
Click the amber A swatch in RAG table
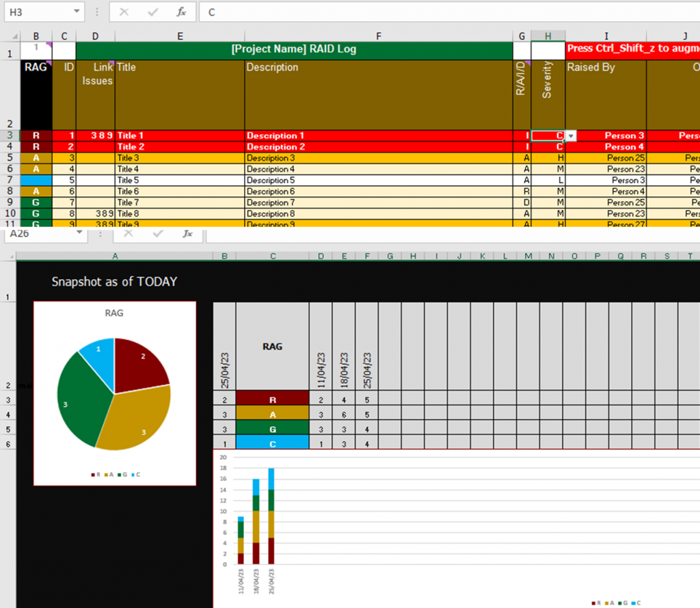272,412
